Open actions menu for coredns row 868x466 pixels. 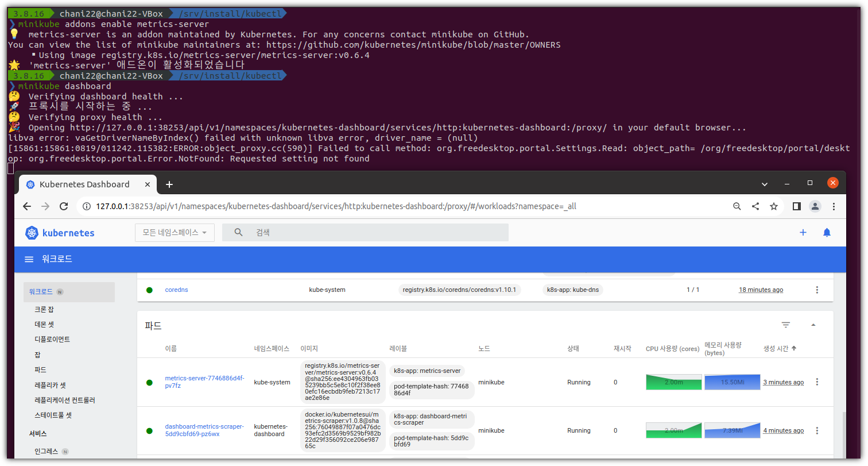coord(817,290)
